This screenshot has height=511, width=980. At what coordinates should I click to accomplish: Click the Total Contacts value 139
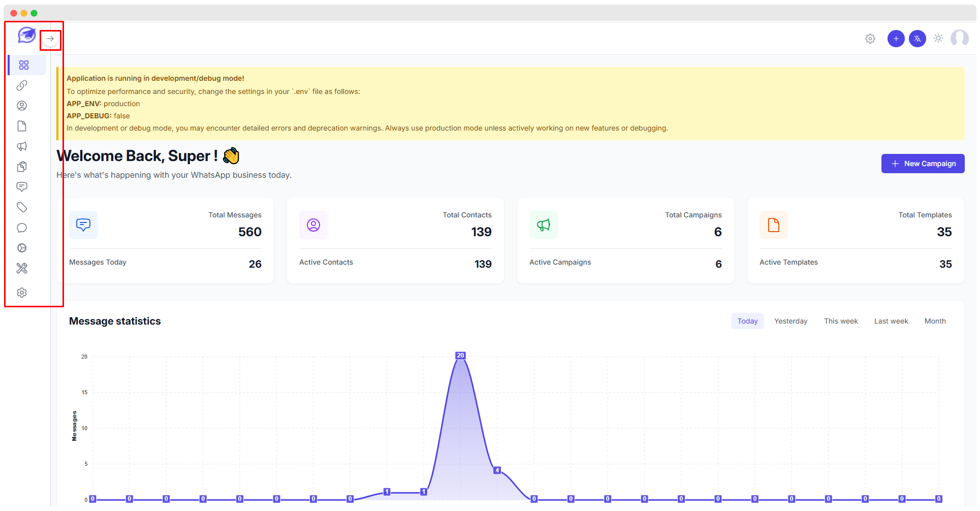point(481,232)
